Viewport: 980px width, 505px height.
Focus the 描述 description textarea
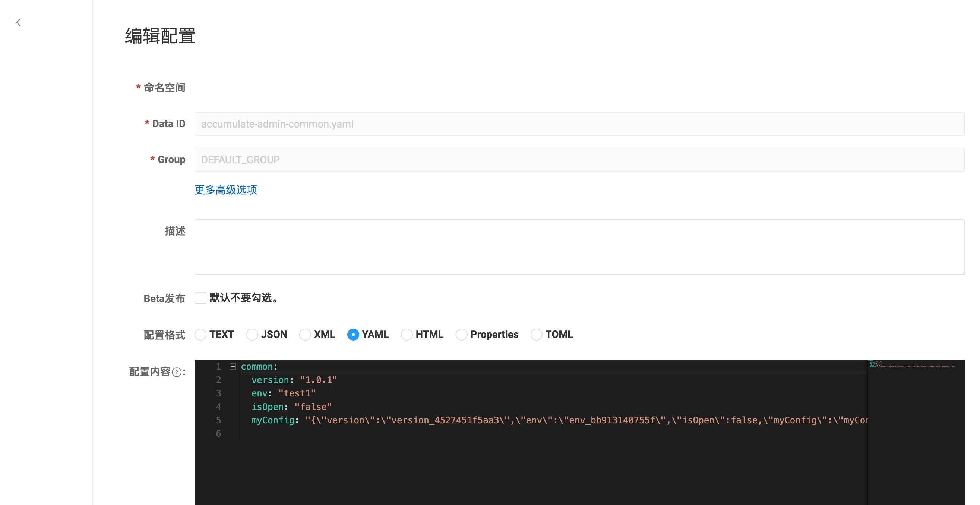580,247
